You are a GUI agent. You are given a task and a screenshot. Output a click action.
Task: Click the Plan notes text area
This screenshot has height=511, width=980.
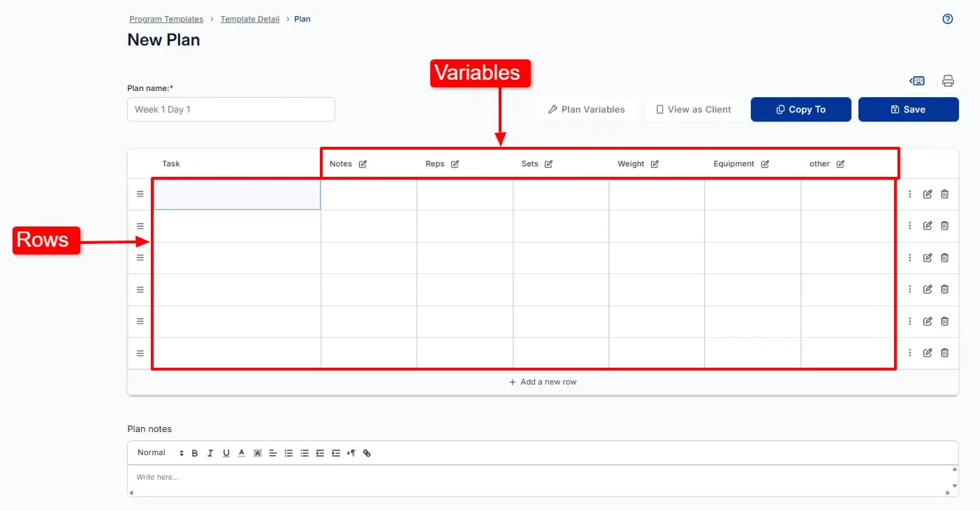tap(538, 480)
